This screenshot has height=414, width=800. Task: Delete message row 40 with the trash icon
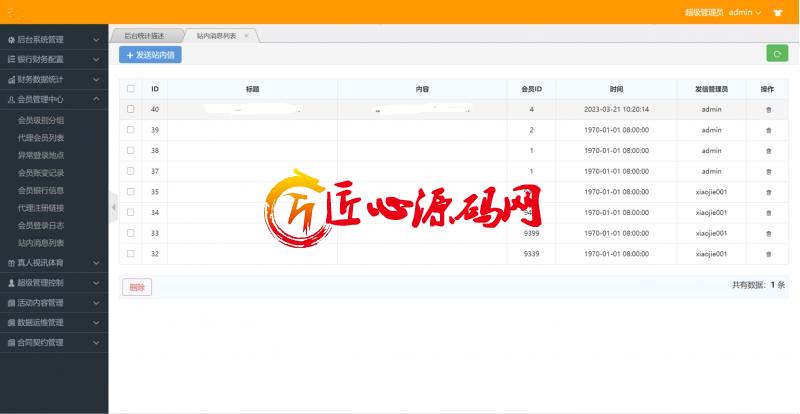(x=768, y=110)
